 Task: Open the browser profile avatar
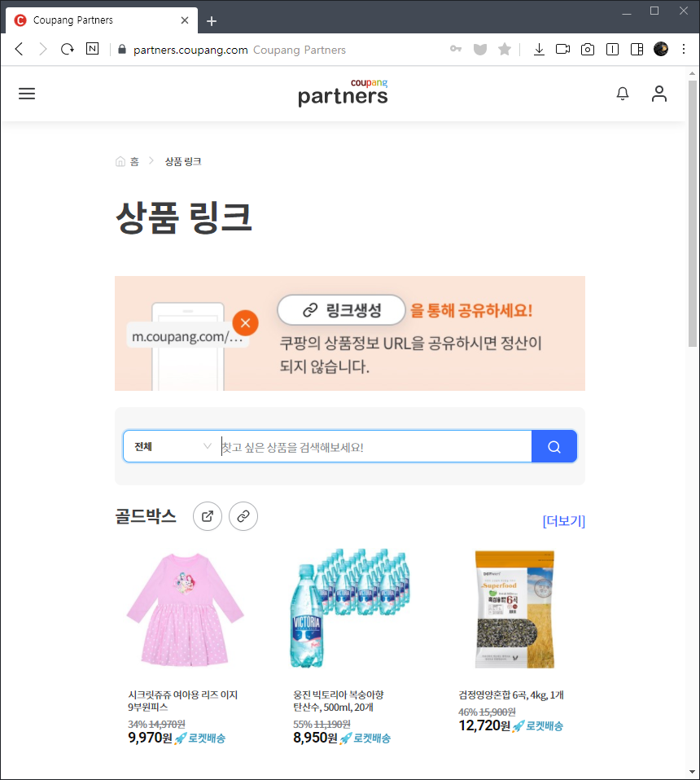(661, 49)
